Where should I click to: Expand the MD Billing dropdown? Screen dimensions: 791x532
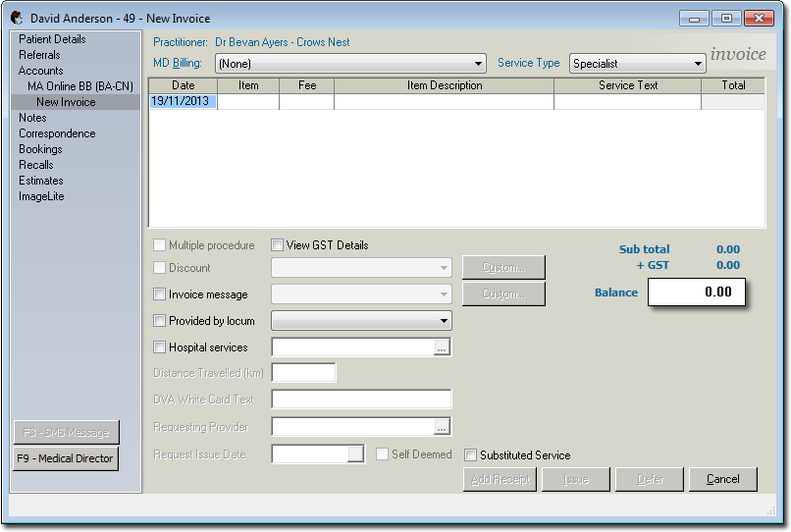[478, 64]
